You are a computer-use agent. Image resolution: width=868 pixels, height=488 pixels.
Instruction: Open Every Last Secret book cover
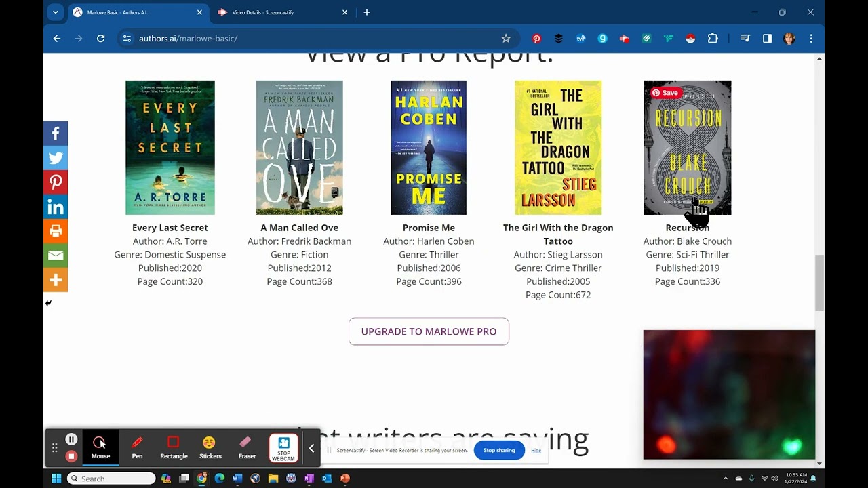pos(170,148)
